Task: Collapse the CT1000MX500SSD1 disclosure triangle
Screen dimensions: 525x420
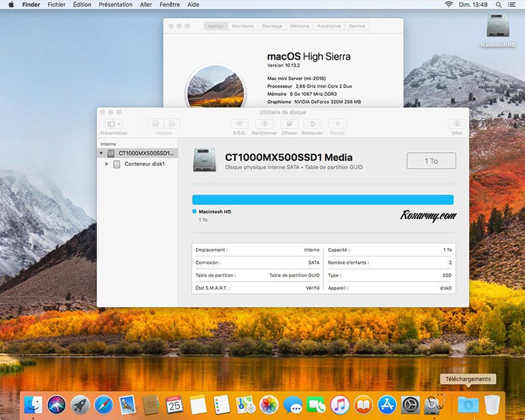Action: tap(101, 153)
